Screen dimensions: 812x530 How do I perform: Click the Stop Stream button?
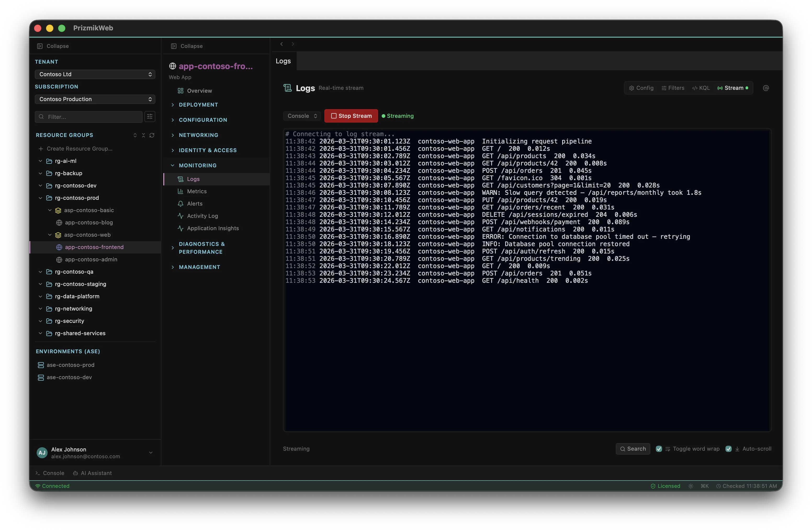click(x=351, y=116)
